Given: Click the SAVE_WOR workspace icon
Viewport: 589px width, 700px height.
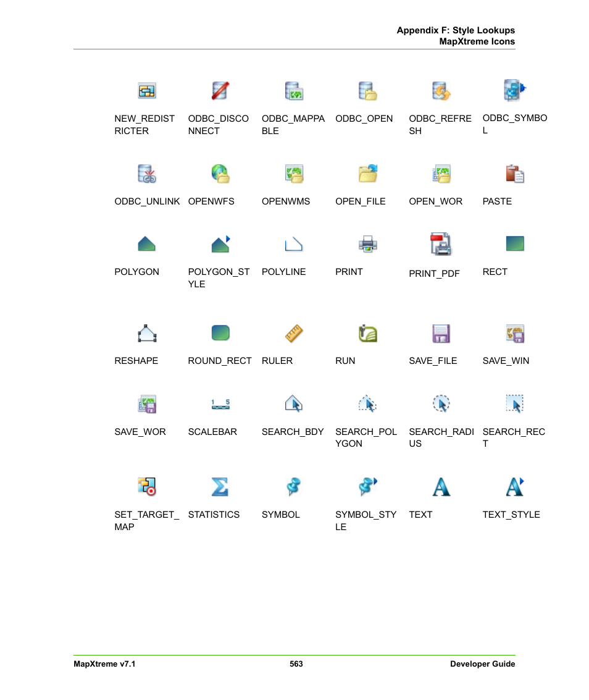Looking at the screenshot, I should tap(147, 404).
